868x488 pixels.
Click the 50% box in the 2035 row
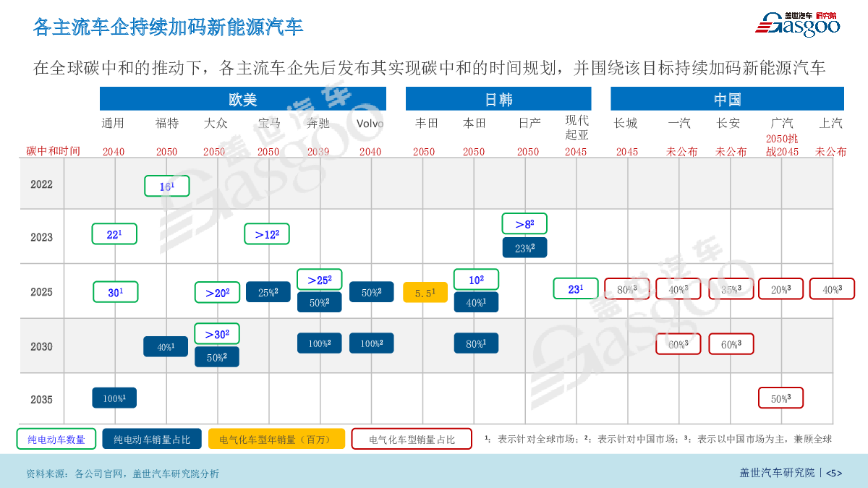[780, 398]
